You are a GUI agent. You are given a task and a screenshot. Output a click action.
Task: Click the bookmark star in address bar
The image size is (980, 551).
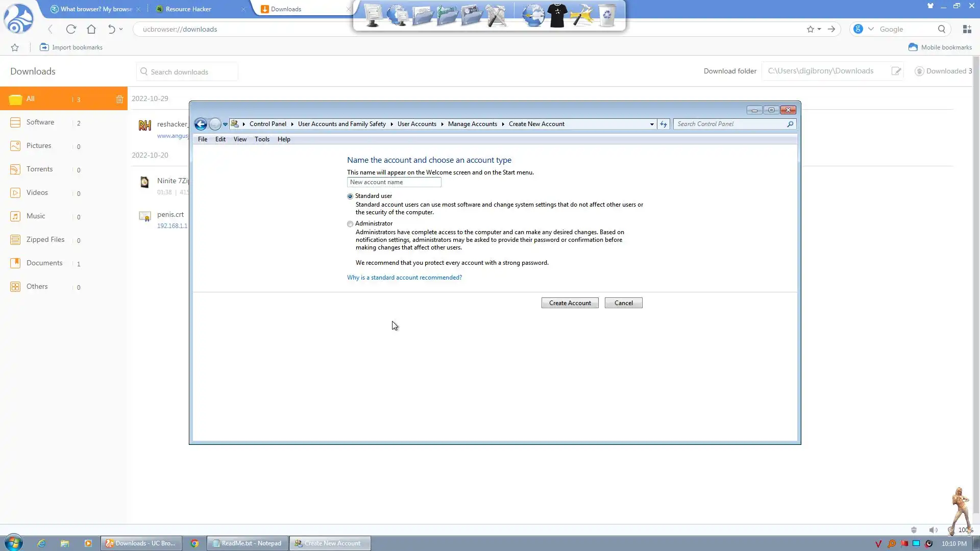click(810, 29)
